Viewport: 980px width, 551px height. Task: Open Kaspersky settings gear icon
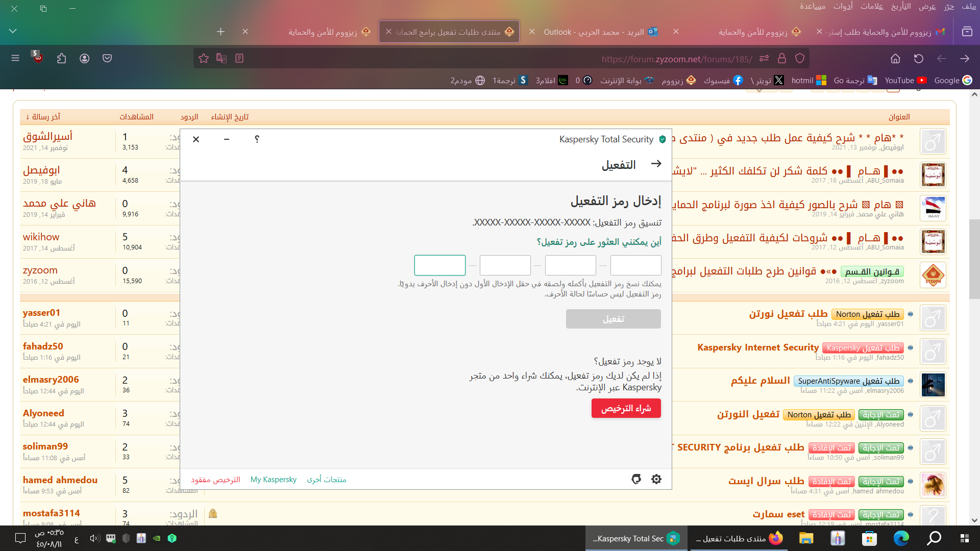point(656,479)
